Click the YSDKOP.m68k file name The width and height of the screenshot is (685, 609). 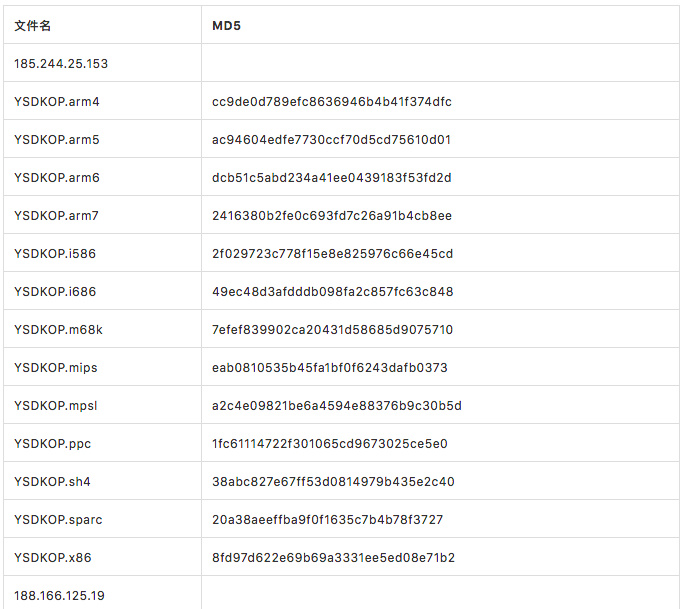tap(58, 330)
